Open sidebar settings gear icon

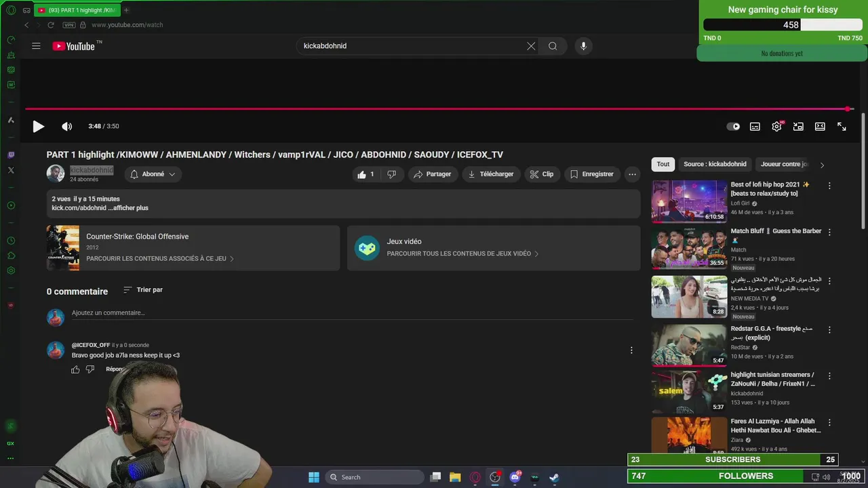(11, 270)
